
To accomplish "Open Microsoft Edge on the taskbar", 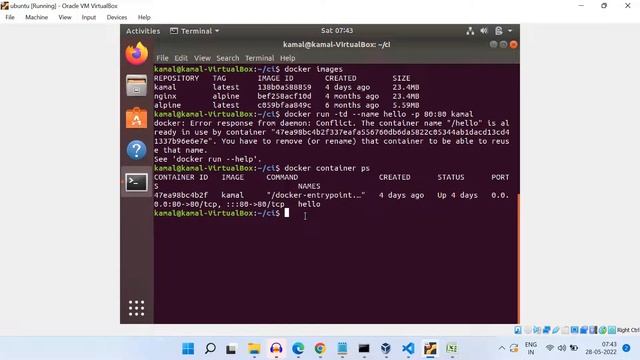I will coord(298,349).
